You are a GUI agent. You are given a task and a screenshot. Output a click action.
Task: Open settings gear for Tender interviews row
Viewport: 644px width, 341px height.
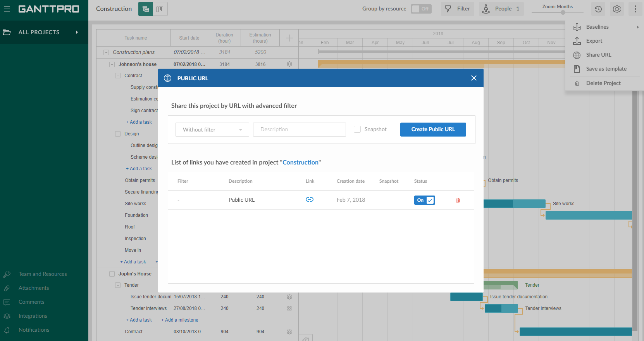[289, 308]
